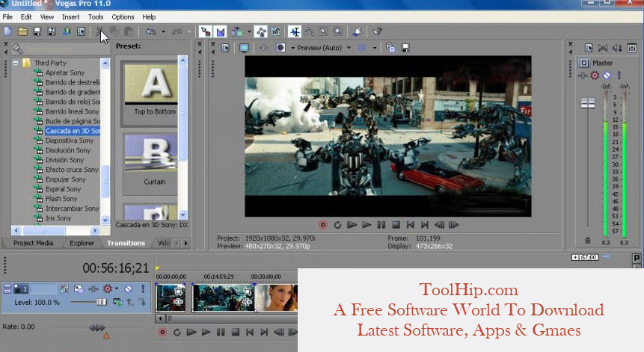Image resolution: width=644 pixels, height=352 pixels.
Task: Select the Diapositiva Sony transition
Action: click(x=70, y=141)
